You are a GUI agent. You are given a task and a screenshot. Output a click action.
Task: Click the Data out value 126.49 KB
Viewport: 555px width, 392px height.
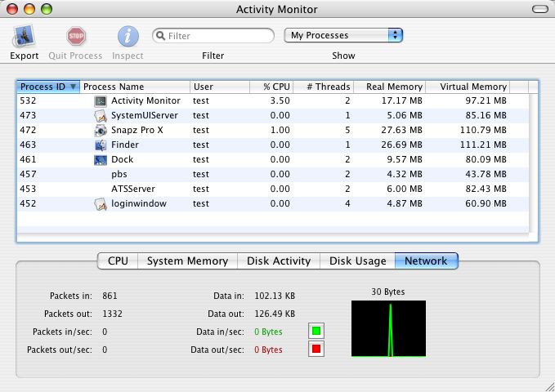(x=275, y=314)
